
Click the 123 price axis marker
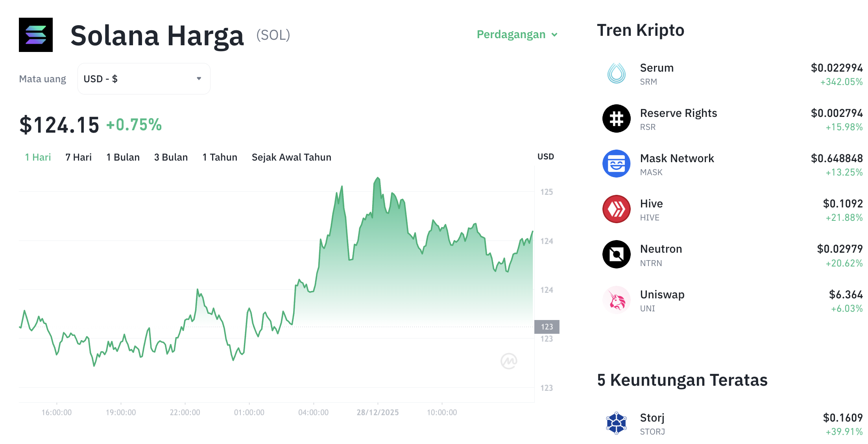point(547,327)
